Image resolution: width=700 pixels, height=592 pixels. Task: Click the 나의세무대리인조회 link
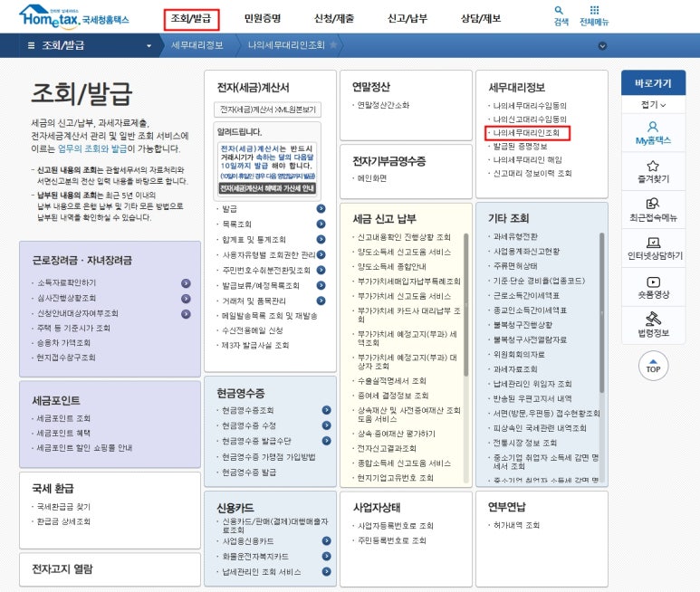pyautogui.click(x=526, y=132)
